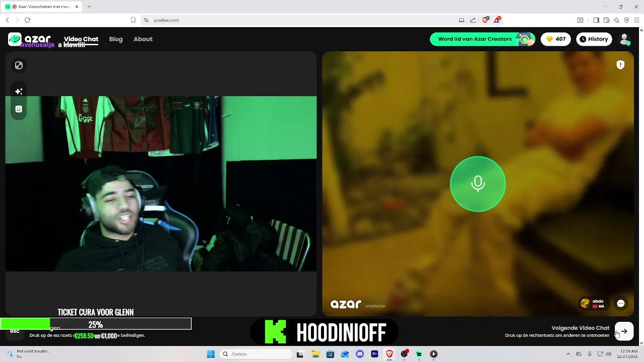Viewport: 644px width, 362px height.
Task: Go to next video chat with arrow button
Action: (x=624, y=331)
